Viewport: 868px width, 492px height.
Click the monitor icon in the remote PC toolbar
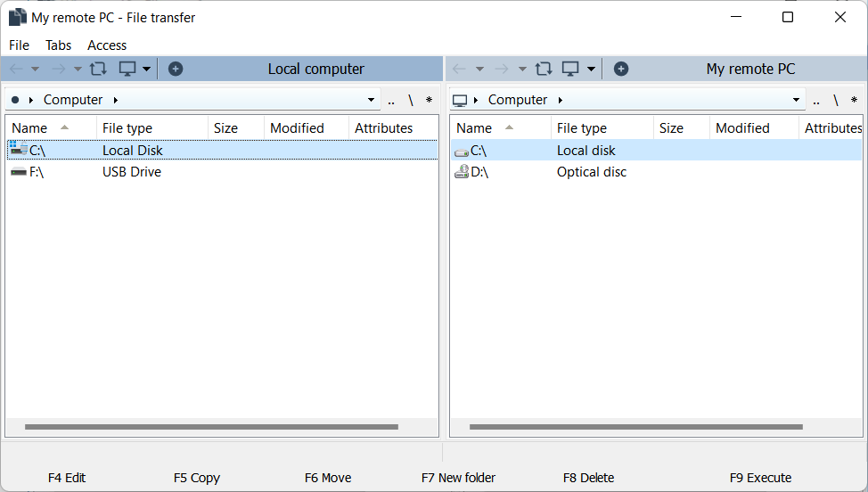(x=571, y=69)
